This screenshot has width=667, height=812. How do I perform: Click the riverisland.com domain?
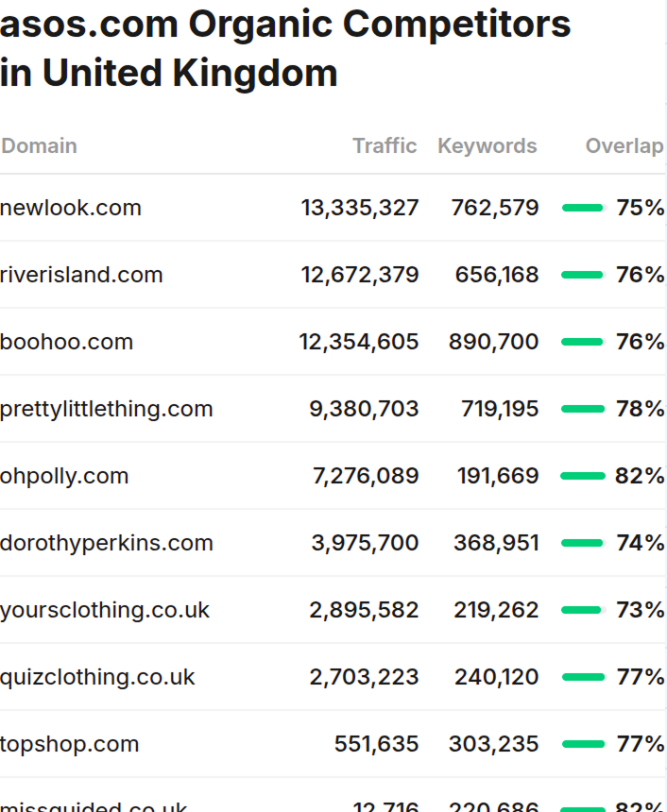point(81,275)
